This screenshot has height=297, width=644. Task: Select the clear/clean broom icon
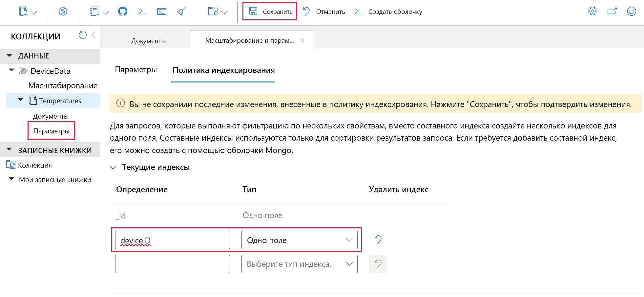181,11
